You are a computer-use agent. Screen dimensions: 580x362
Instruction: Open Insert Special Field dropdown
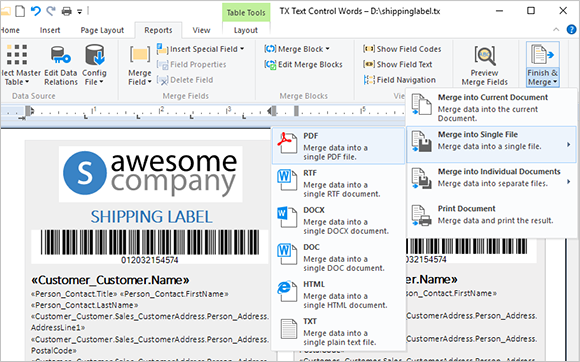(200, 49)
